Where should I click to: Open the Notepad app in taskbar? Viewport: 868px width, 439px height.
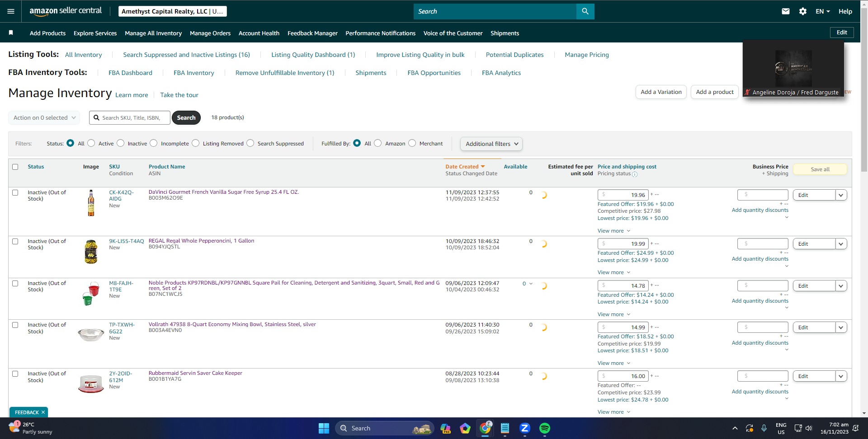pyautogui.click(x=505, y=428)
